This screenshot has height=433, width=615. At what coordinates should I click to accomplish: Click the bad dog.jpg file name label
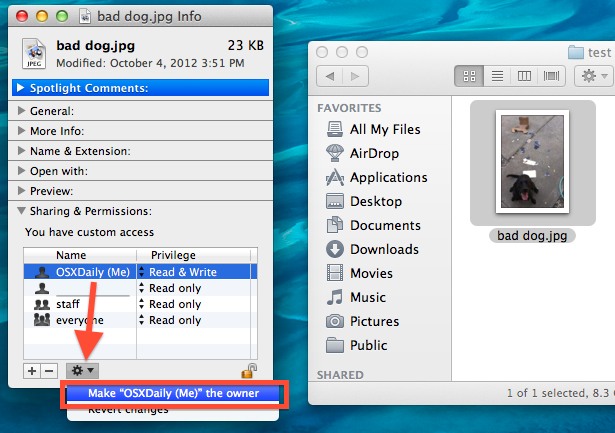[x=532, y=236]
